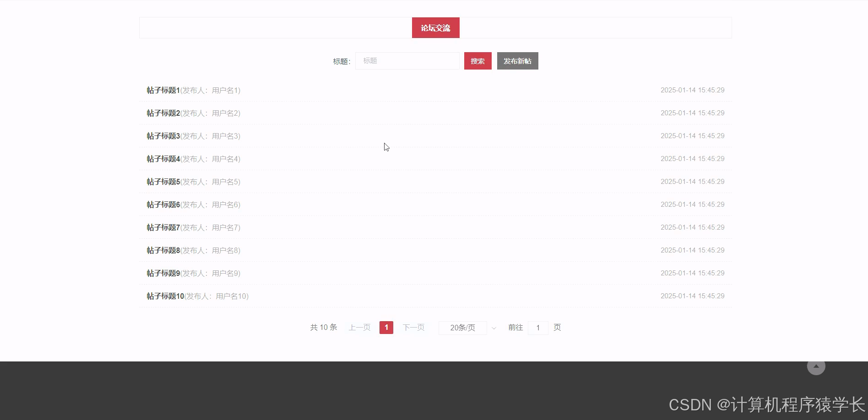868x420 pixels.
Task: Click the 搜索 search button
Action: (477, 60)
